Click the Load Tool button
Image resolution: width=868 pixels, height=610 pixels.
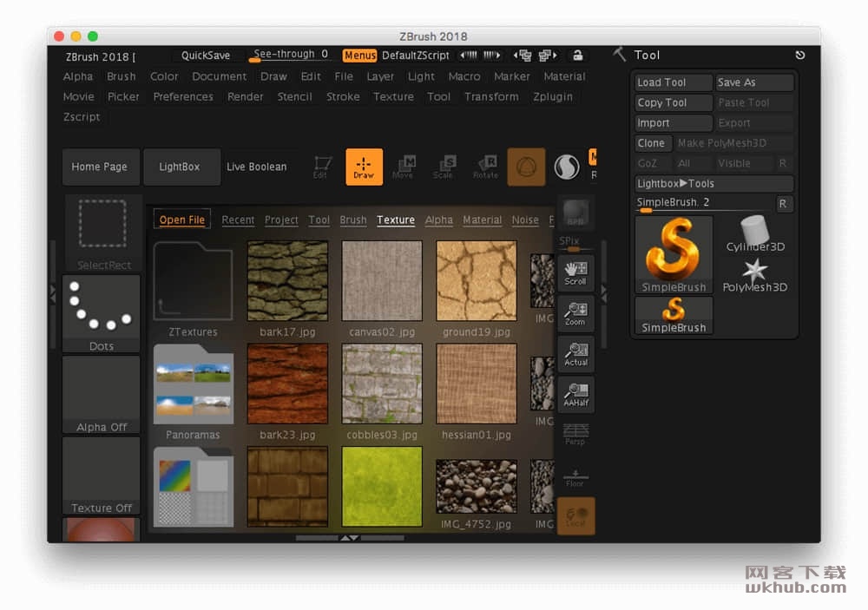[674, 82]
